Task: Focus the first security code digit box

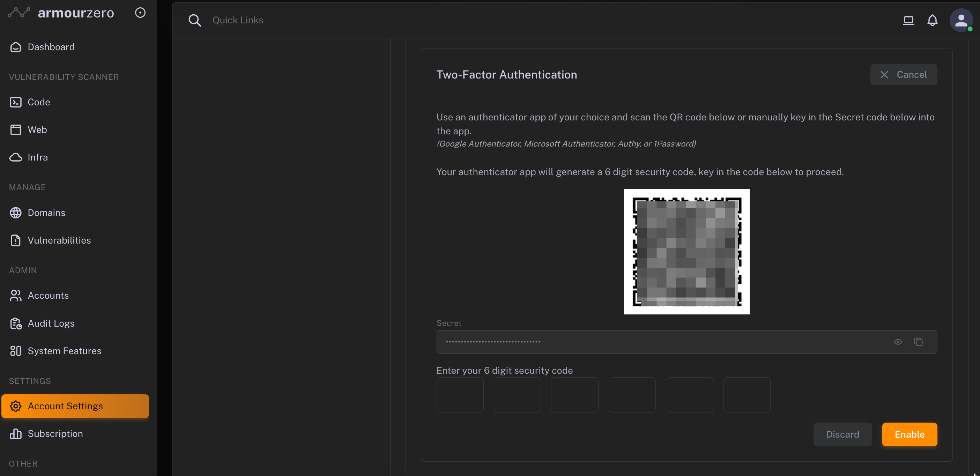Action: (x=460, y=395)
